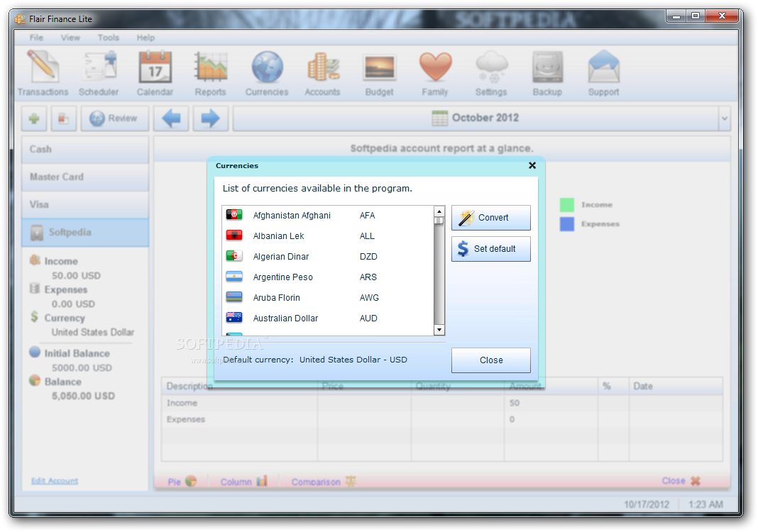Select Albanian Lek in currency list
758x532 pixels.
(328, 236)
